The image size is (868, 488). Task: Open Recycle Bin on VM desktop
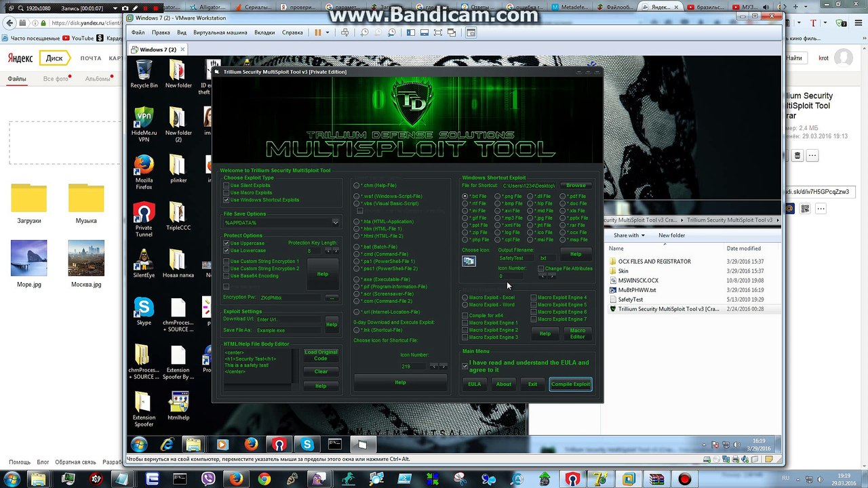144,74
